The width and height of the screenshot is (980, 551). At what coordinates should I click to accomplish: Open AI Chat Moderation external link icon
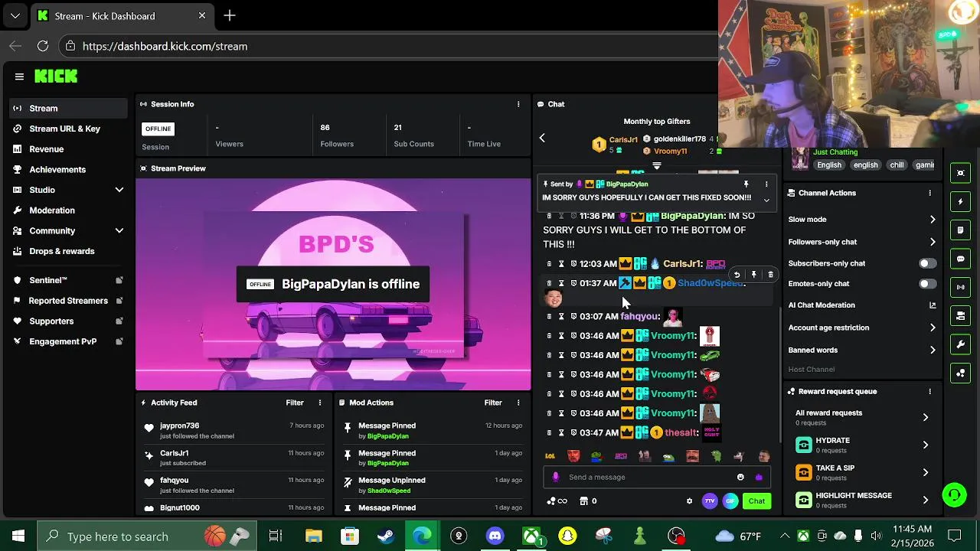pyautogui.click(x=933, y=305)
